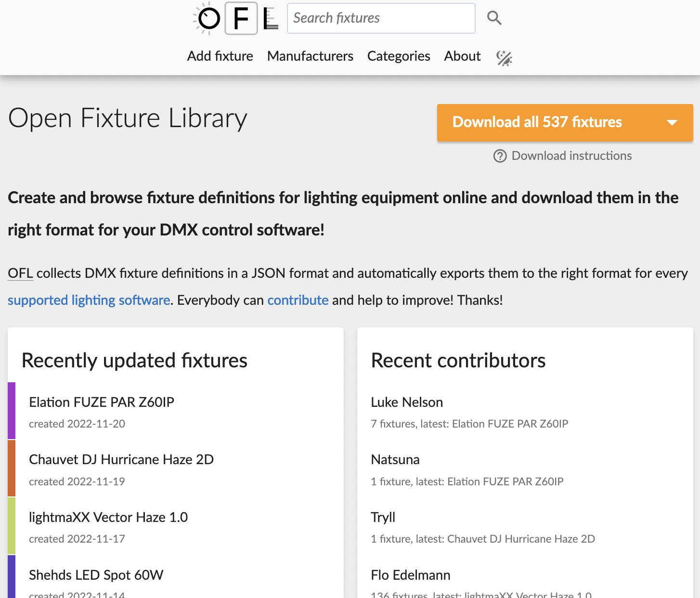Follow the supported lighting software link
The height and width of the screenshot is (598, 700).
tap(89, 300)
